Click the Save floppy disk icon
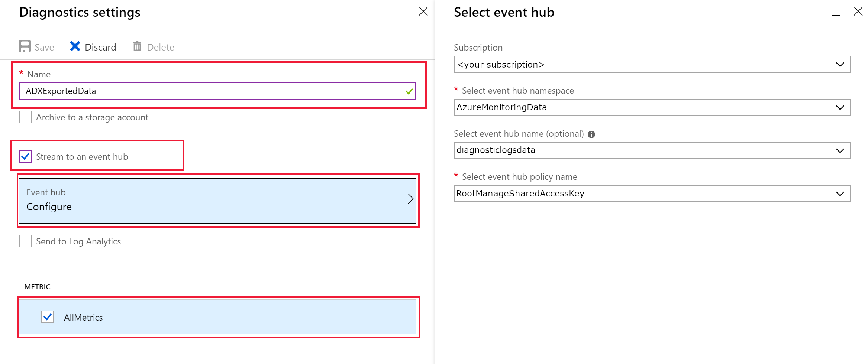 pyautogui.click(x=25, y=46)
